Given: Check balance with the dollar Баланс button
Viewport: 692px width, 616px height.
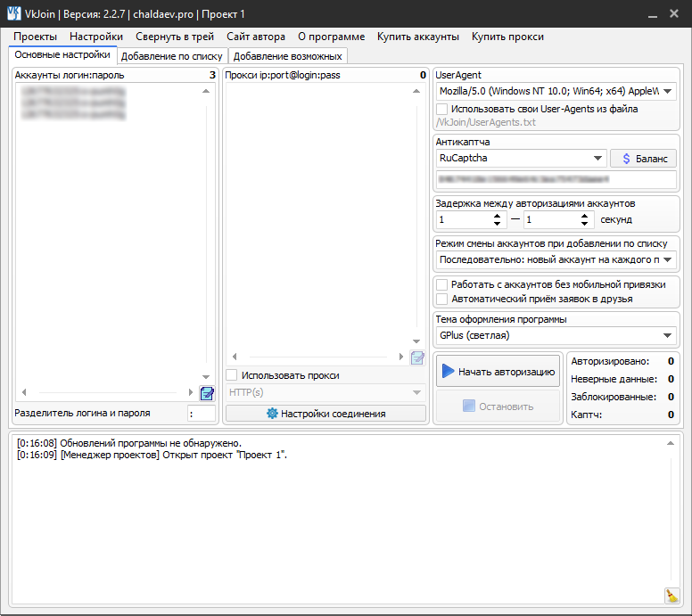Looking at the screenshot, I should click(x=643, y=158).
